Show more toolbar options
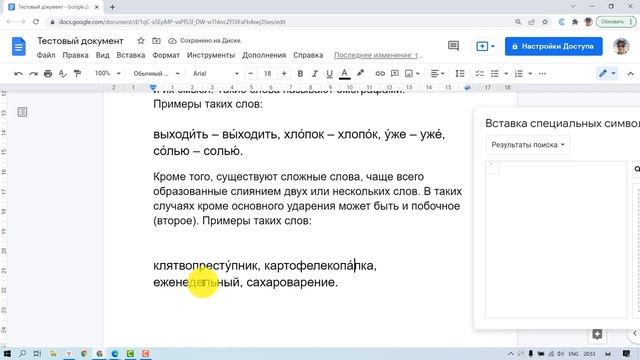Image resolution: width=640 pixels, height=360 pixels. click(x=542, y=73)
